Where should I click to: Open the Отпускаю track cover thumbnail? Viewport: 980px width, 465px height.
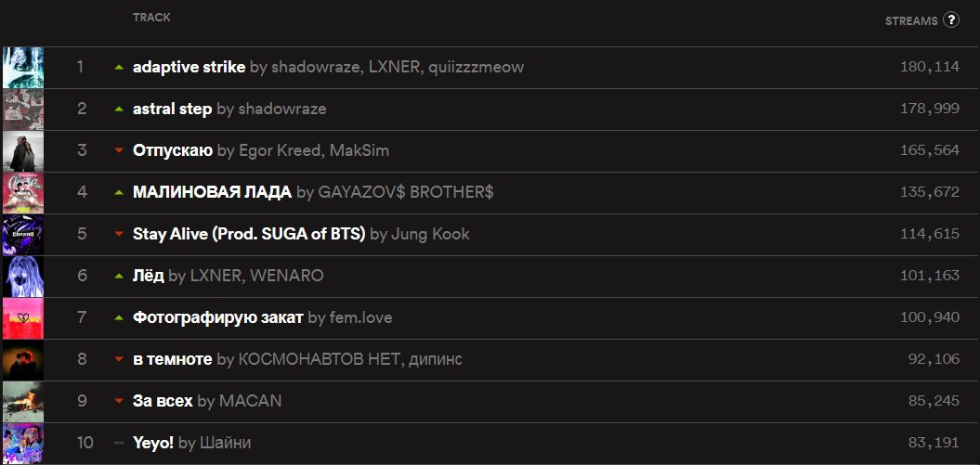pos(22,151)
